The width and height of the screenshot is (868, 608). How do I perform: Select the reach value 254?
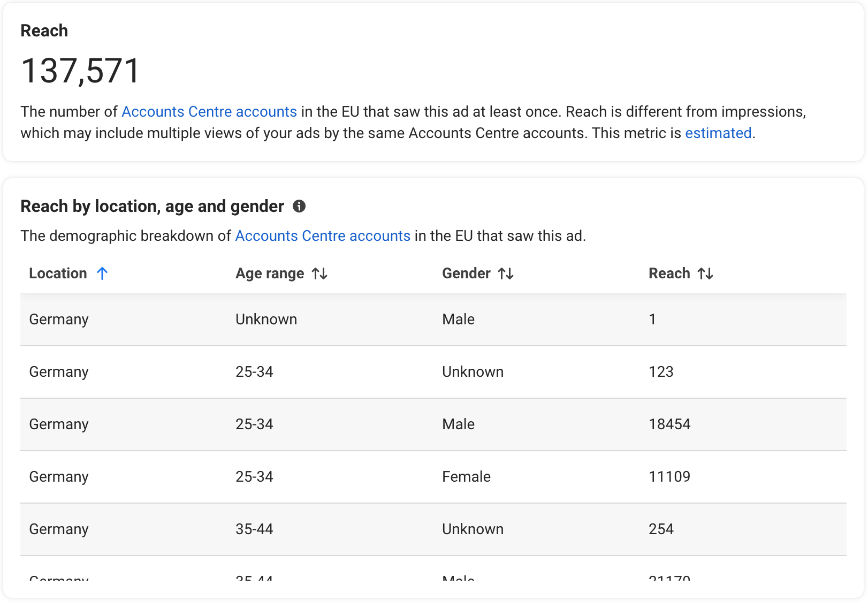(661, 529)
